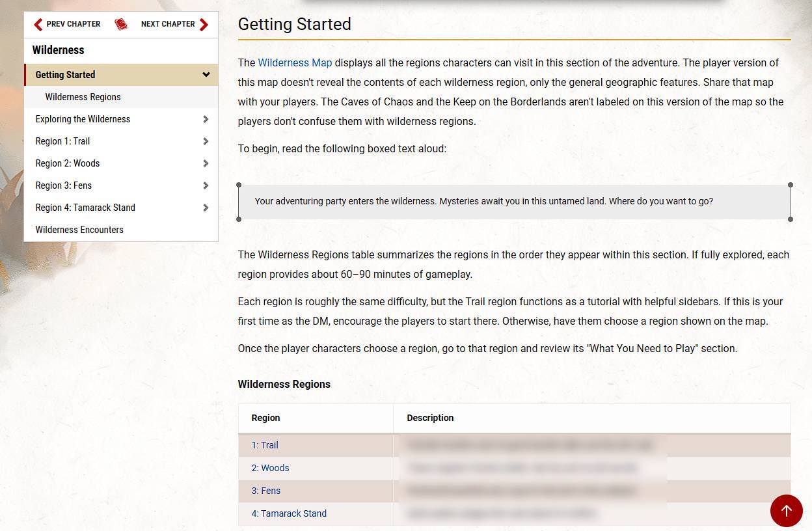The width and height of the screenshot is (812, 531).
Task: Select Wilderness Regions in sidebar
Action: (x=83, y=97)
